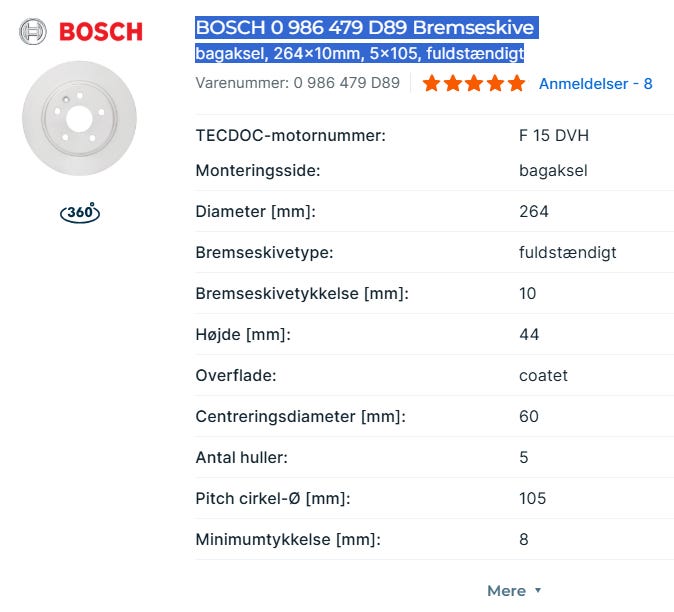Open the 360° view icon
This screenshot has height=612, width=674.
pos(80,212)
